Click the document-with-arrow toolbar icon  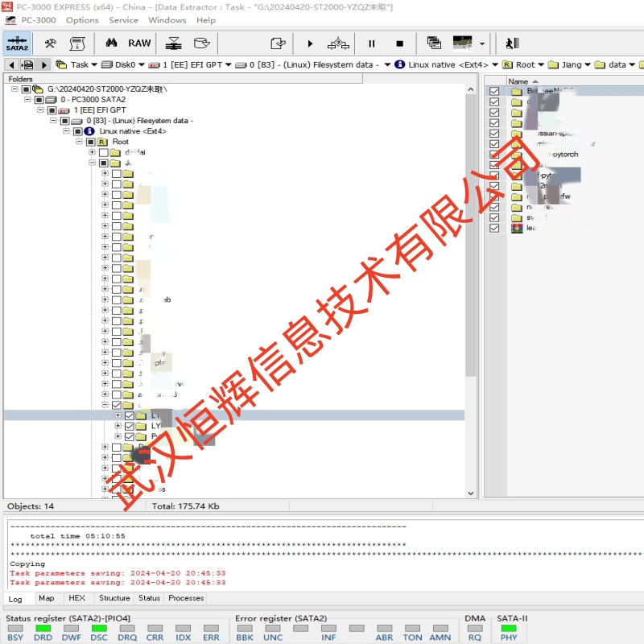278,43
